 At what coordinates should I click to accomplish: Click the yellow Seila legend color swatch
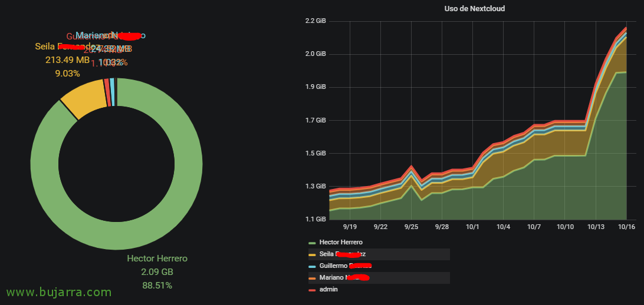click(x=312, y=254)
